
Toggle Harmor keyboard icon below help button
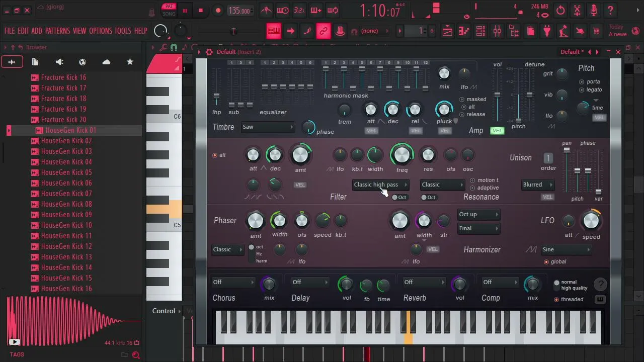click(x=600, y=300)
